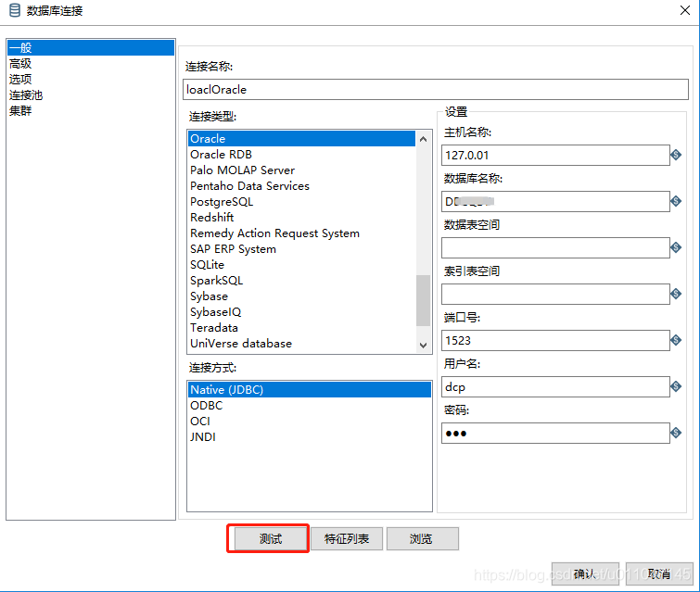Click variable icon next to 主机名称 field
Viewport: 700px width, 592px height.
point(676,155)
